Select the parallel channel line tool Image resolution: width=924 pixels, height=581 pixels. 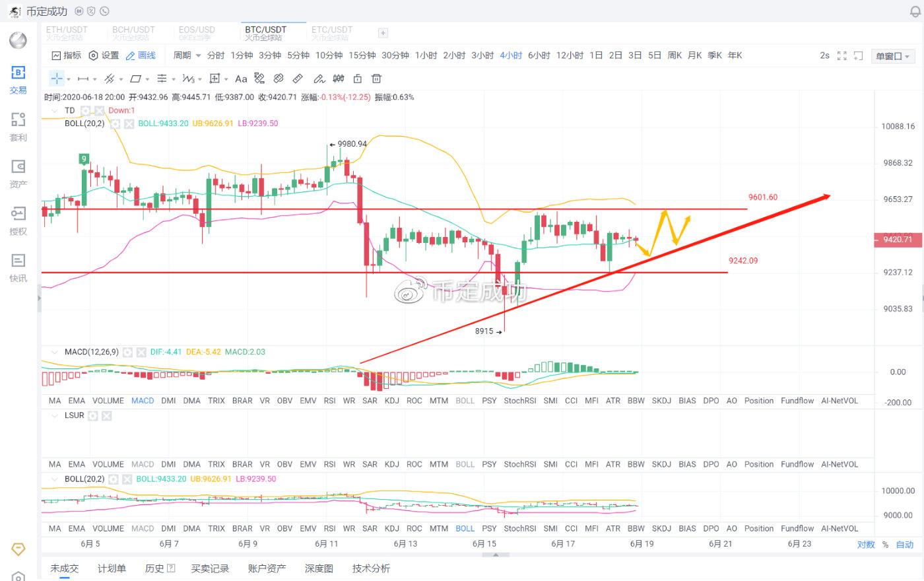tap(110, 79)
